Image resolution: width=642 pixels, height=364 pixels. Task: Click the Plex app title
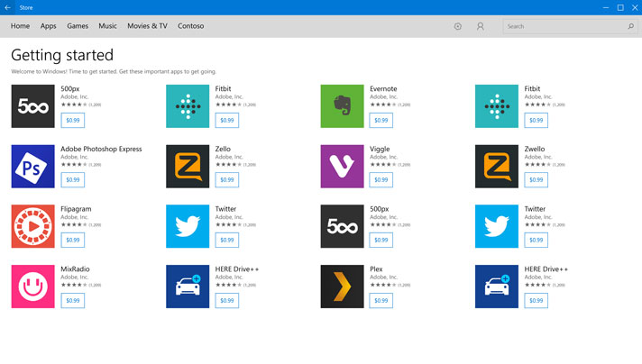pyautogui.click(x=376, y=269)
